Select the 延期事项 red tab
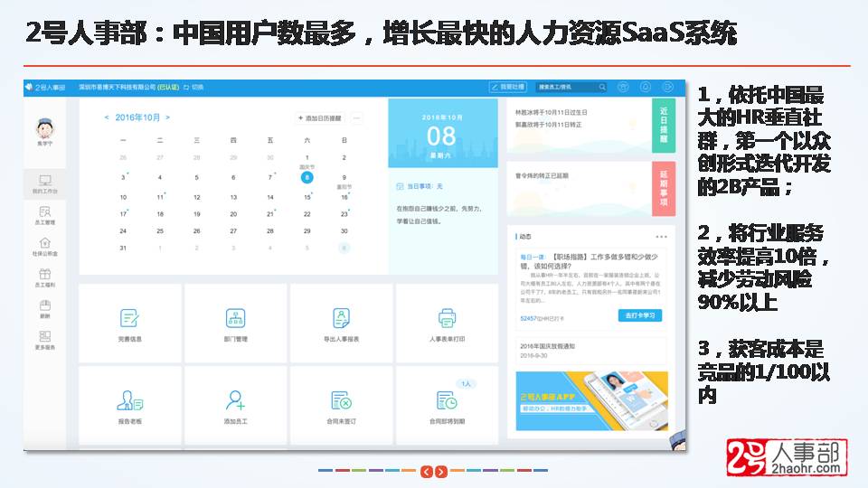 tap(663, 188)
